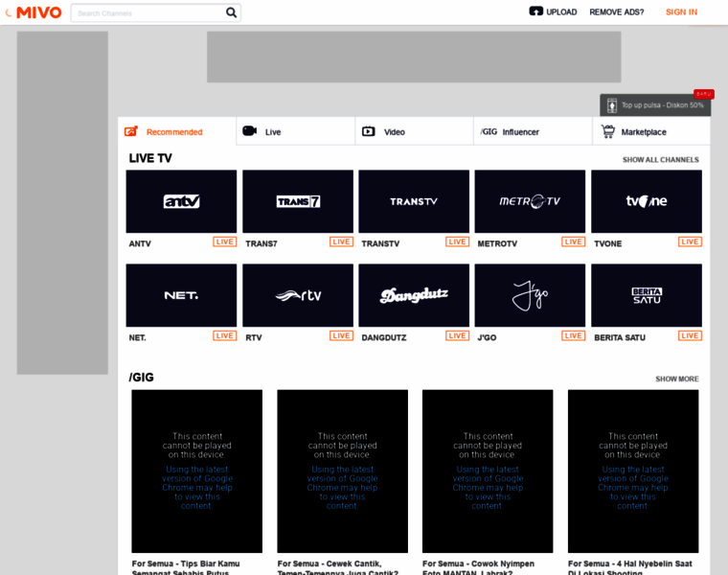Viewport: 728px width, 575px height.
Task: Open the TVONE channel thumbnail
Action: 647,201
